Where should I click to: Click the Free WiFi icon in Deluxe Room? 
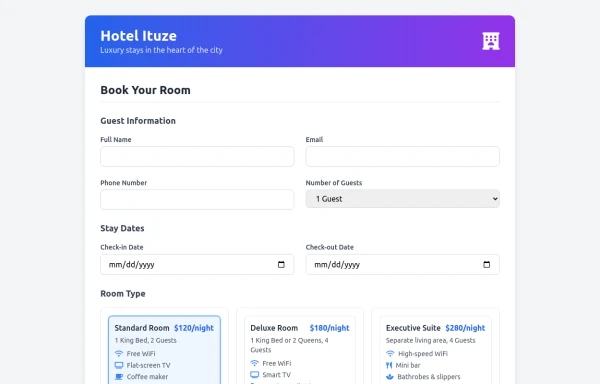click(x=255, y=363)
